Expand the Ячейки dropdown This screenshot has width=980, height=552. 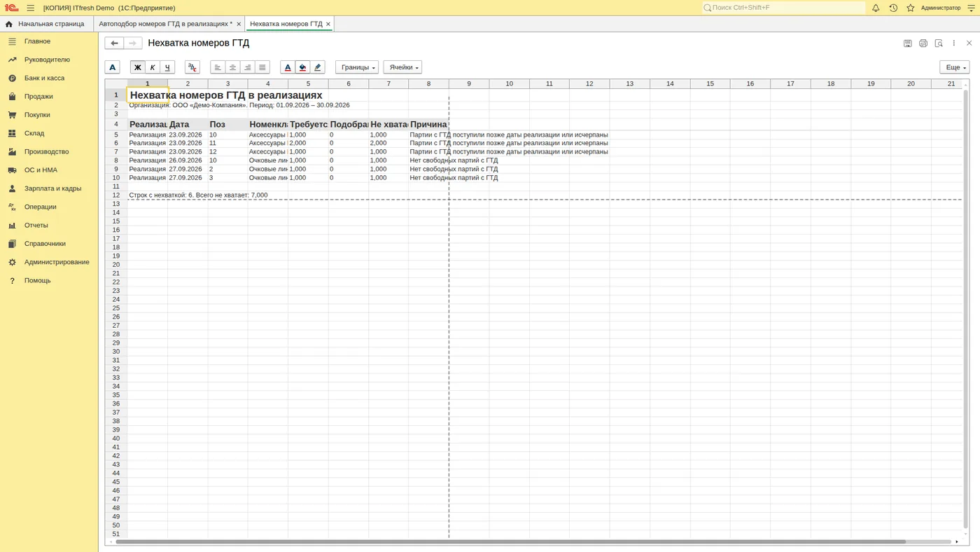pos(402,67)
